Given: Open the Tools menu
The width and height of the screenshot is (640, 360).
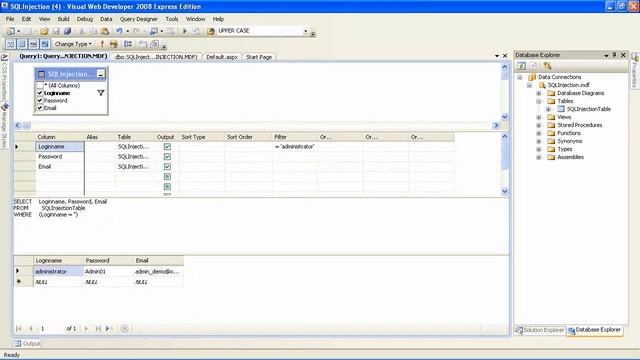Looking at the screenshot, I should pyautogui.click(x=171, y=19).
